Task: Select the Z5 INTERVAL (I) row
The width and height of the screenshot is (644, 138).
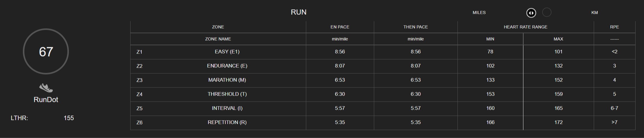Action: [383, 109]
